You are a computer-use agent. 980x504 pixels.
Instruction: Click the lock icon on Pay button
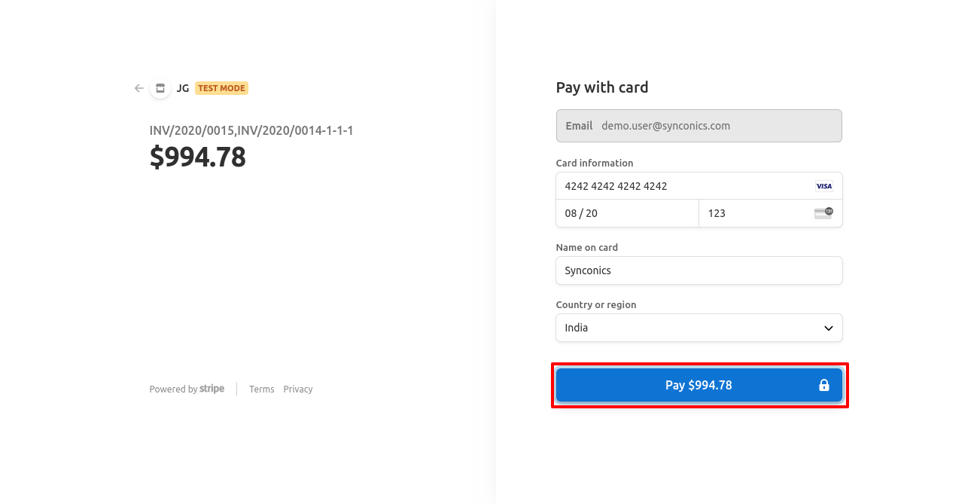tap(823, 386)
